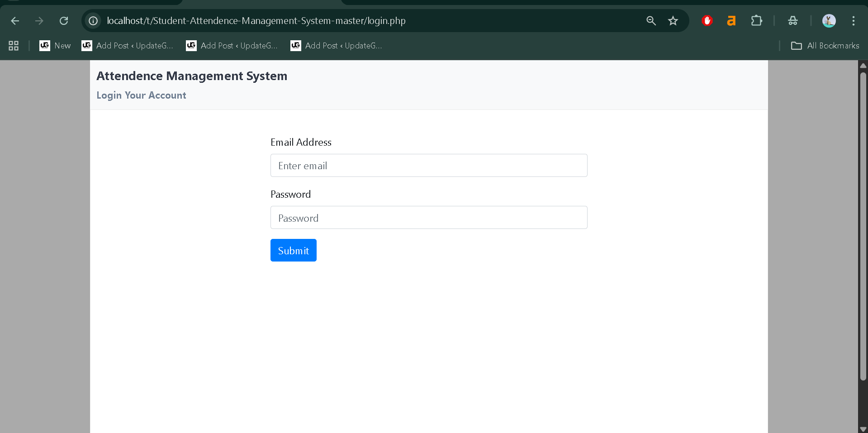Expand the All Bookmarks folder
The width and height of the screenshot is (868, 433).
click(x=824, y=45)
